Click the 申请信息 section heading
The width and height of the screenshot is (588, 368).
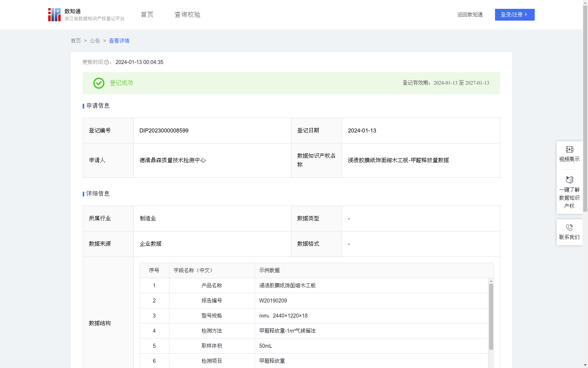click(98, 106)
